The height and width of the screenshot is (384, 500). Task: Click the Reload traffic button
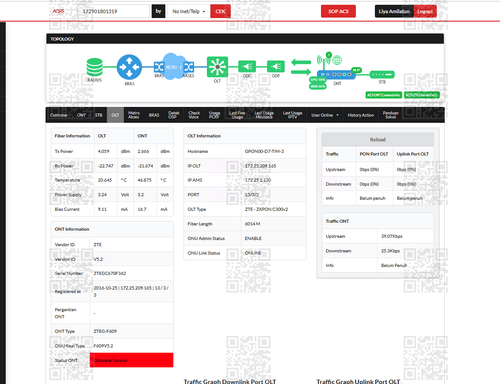tap(378, 139)
